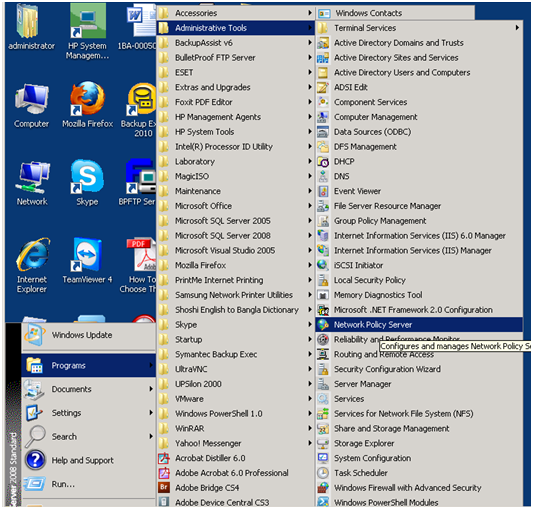Viewport: 533px width, 509px height.
Task: Click the Data Sources (ODBC) icon
Action: click(323, 132)
